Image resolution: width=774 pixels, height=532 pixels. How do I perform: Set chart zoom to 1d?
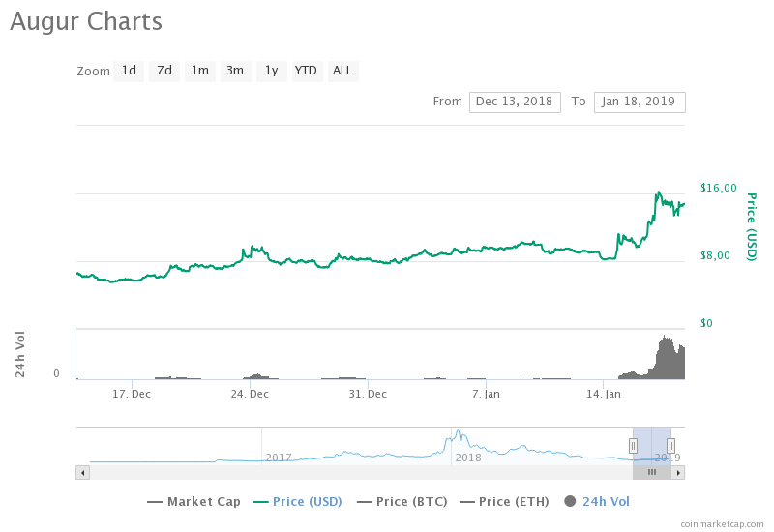(x=129, y=71)
